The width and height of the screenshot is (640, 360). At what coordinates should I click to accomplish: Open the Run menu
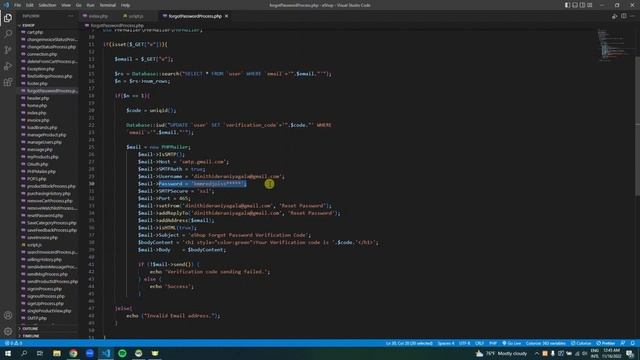90,5
